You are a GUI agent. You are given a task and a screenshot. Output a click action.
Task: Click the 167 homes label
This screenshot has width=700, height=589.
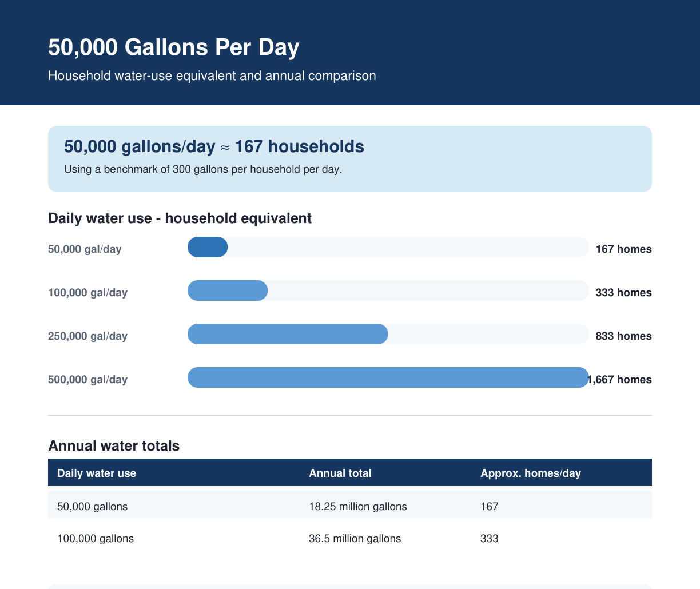click(623, 249)
